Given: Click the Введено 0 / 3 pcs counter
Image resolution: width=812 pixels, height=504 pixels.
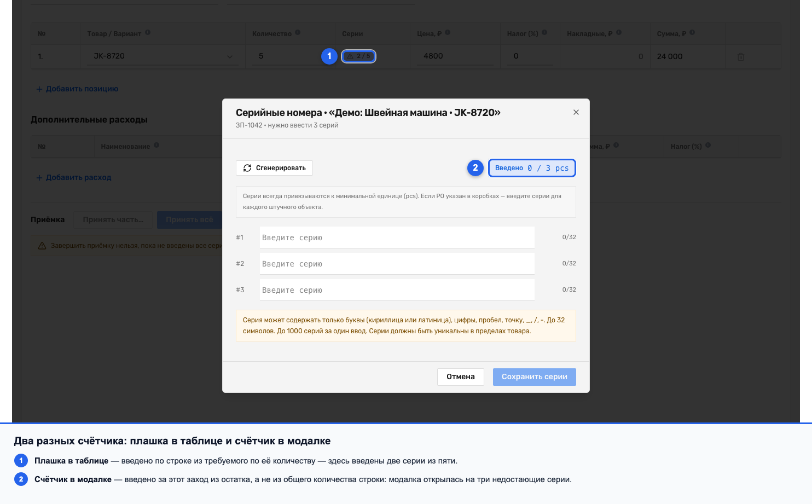Looking at the screenshot, I should (x=532, y=168).
